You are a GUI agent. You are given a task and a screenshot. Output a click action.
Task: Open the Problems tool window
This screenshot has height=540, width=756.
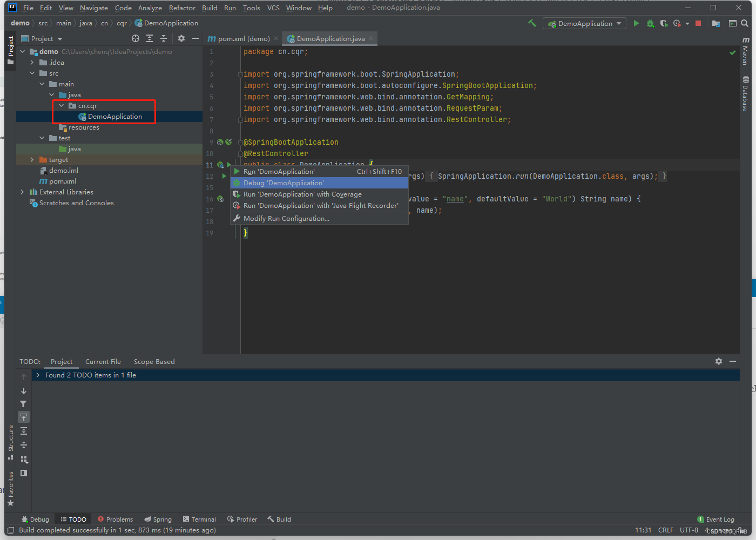click(x=115, y=519)
